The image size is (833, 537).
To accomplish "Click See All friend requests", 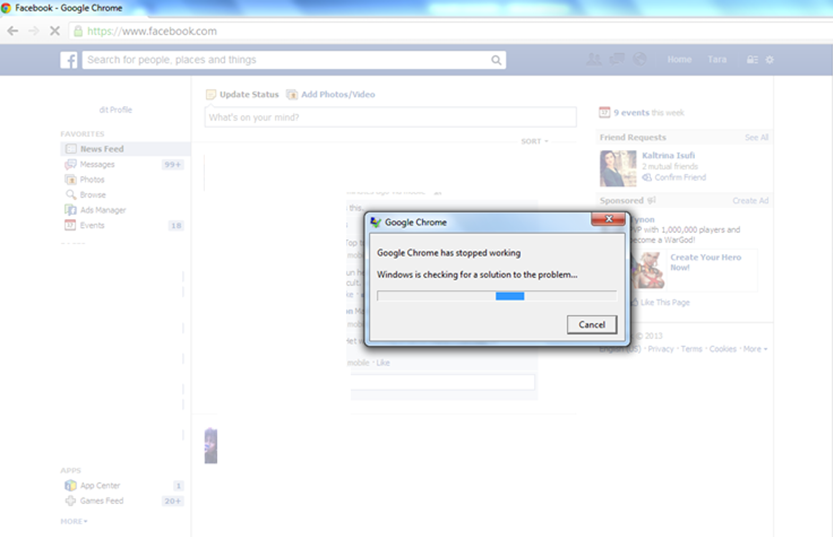I will point(756,138).
